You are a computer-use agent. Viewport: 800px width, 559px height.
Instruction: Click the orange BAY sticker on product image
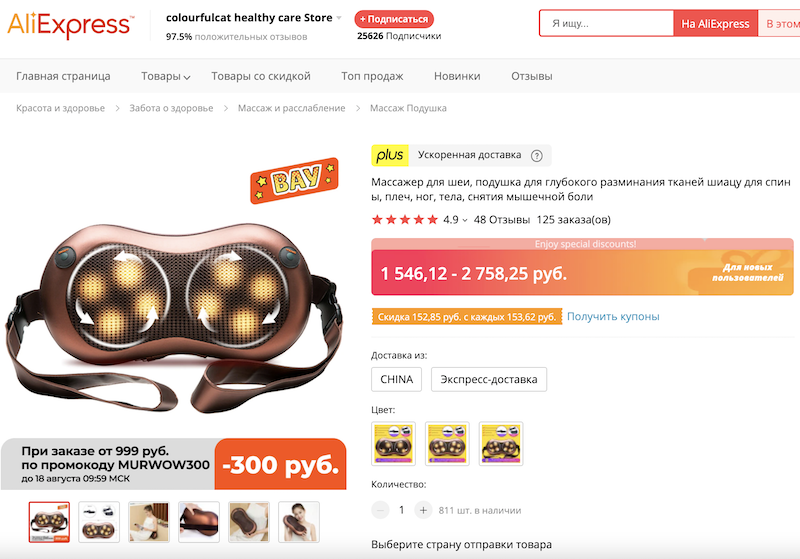click(x=295, y=180)
